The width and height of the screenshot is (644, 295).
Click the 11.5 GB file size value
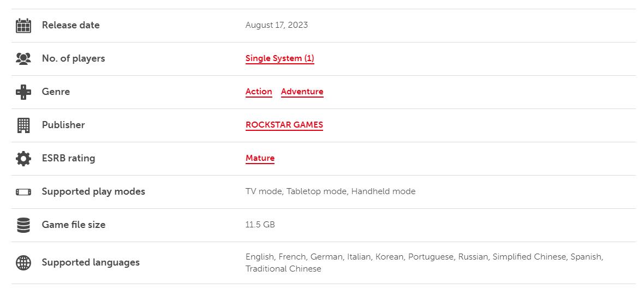[x=260, y=225]
